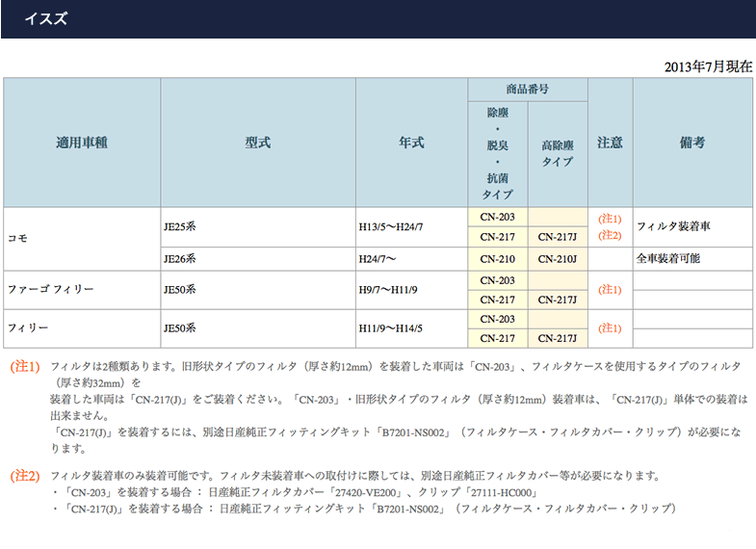
Task: Select the 全車装着可能 remark cell
Action: point(692,259)
